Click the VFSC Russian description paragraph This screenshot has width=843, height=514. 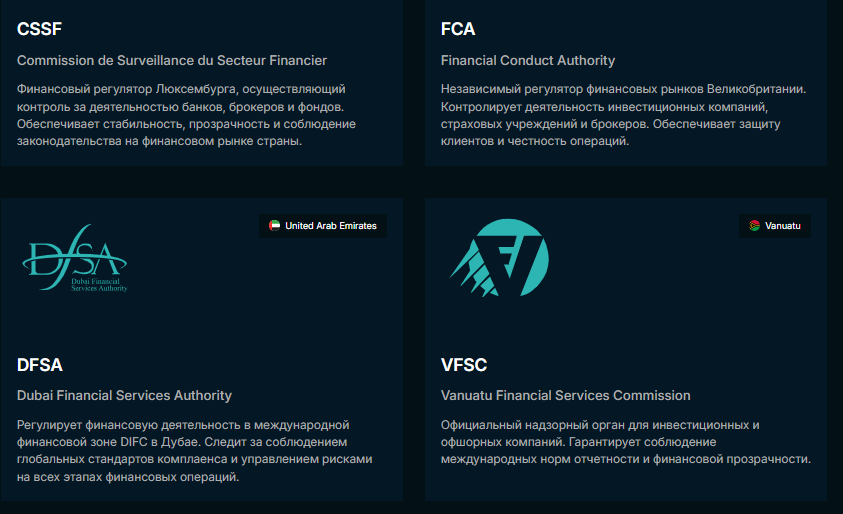tap(624, 442)
